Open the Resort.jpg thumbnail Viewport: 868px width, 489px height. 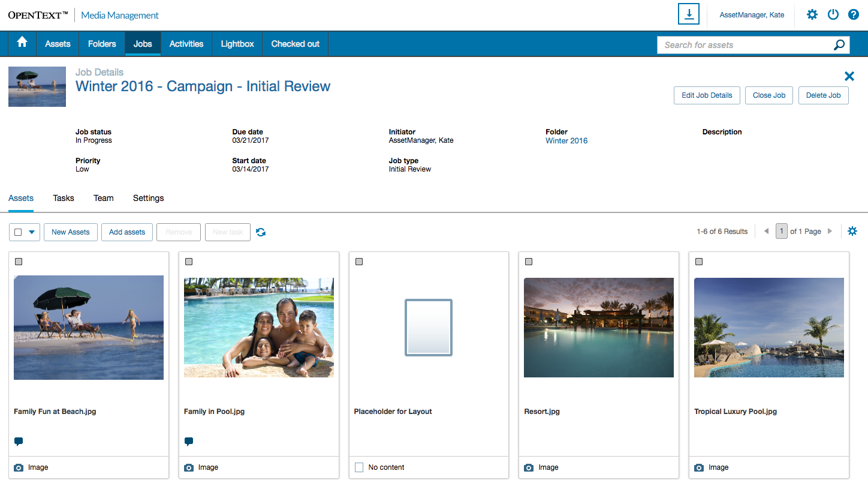[x=599, y=328]
